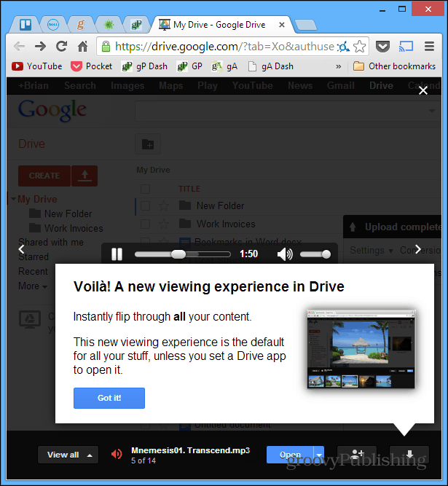The height and width of the screenshot is (486, 448).
Task: Click News in Google bar
Action: click(x=300, y=85)
